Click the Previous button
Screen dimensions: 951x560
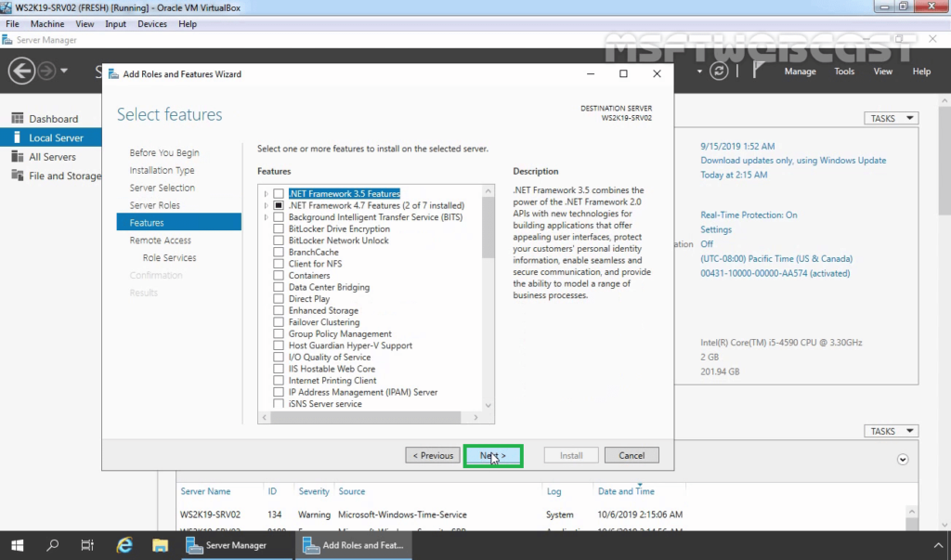pos(433,456)
